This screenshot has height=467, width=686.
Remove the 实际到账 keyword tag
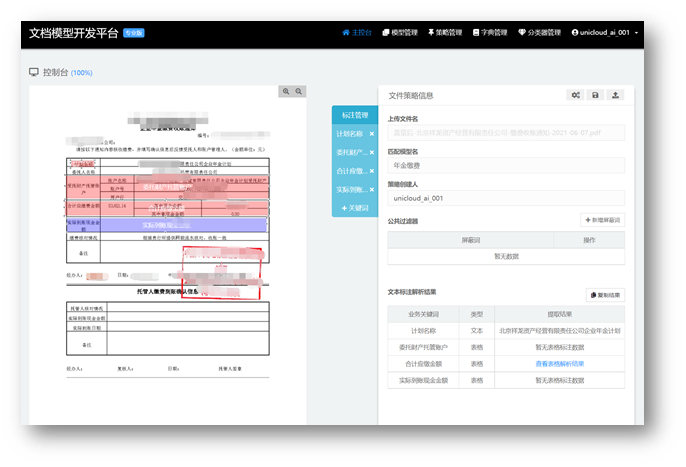point(372,189)
